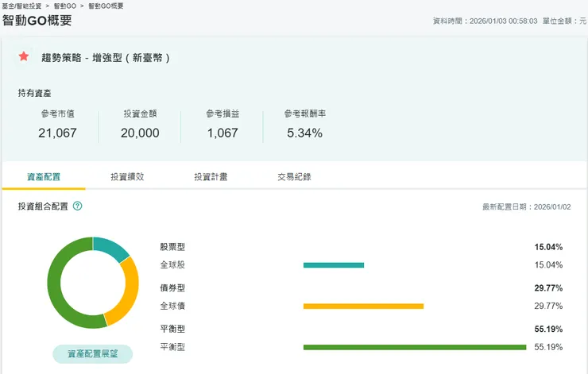
Task: Go to 智動GO breadcrumb link
Action: click(x=65, y=6)
